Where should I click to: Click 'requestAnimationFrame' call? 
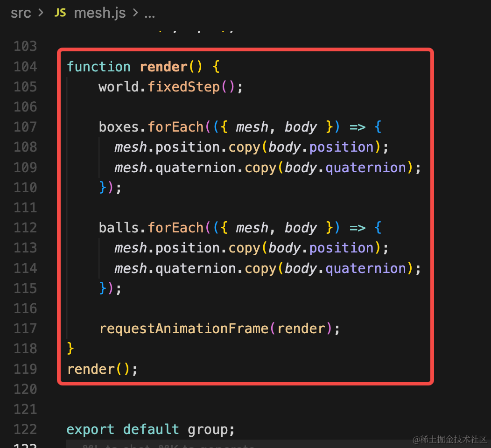184,329
